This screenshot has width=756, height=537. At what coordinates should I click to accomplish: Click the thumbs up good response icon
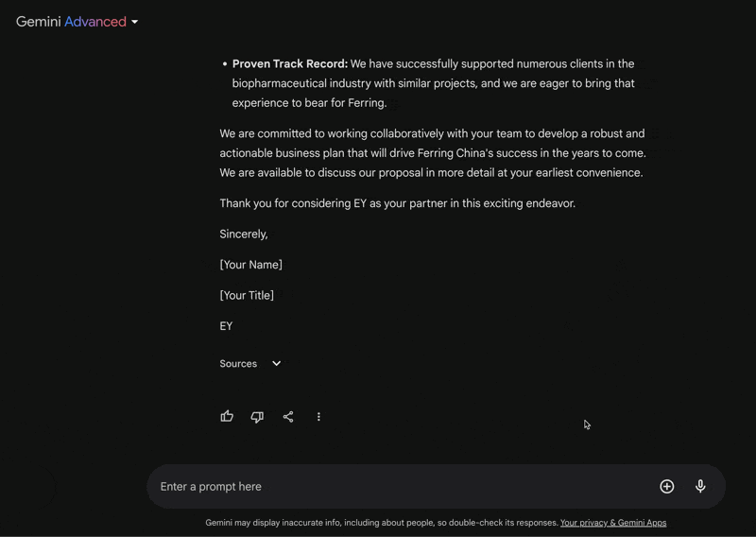tap(227, 416)
